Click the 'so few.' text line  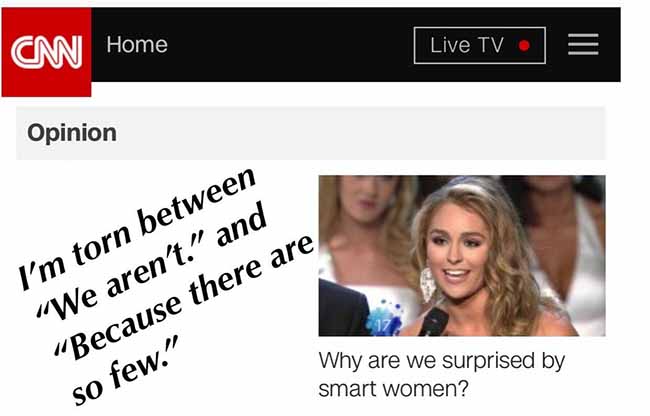124,369
